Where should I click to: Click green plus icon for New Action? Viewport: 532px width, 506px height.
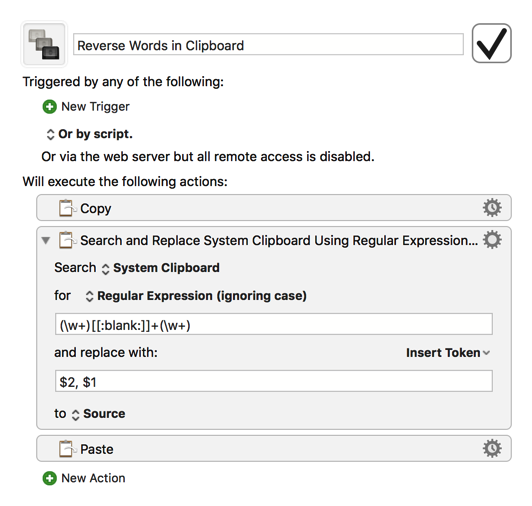(50, 478)
